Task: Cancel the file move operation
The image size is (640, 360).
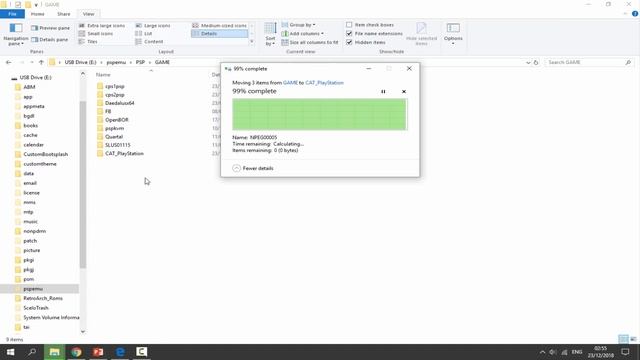Action: 404,91
